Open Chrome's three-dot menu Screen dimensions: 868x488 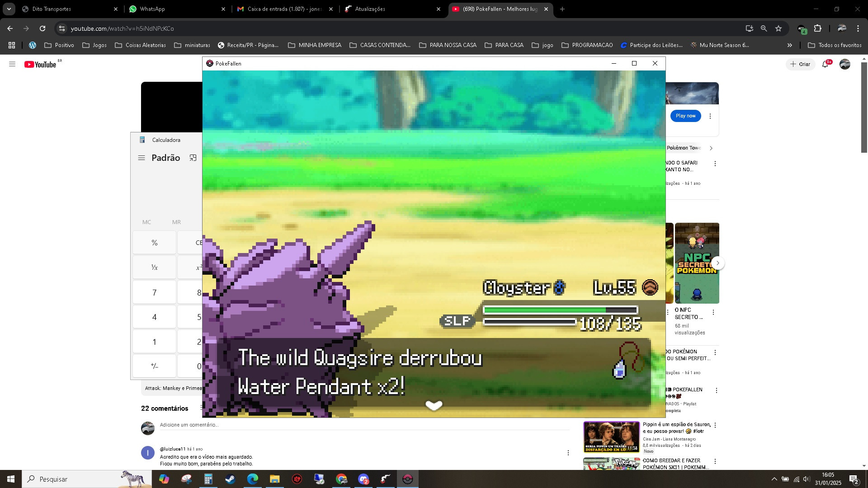pyautogui.click(x=858, y=28)
